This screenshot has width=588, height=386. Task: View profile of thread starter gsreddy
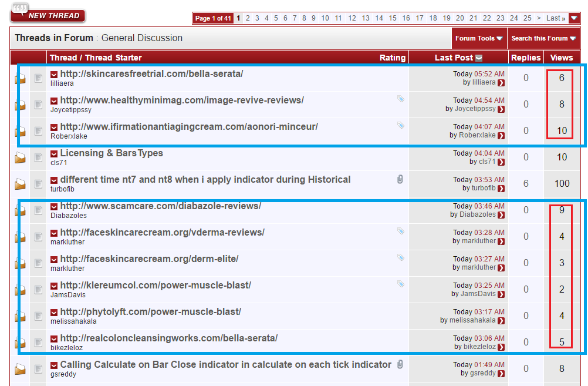[x=63, y=374]
